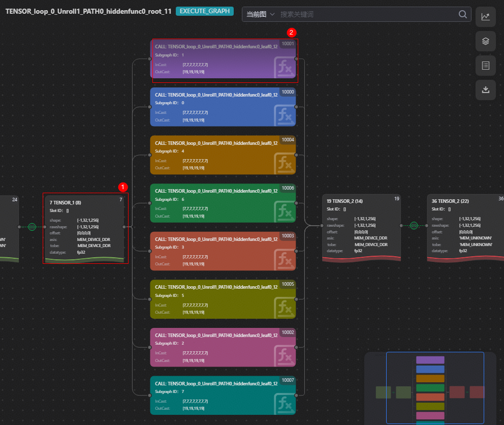Screen dimensions: 504x425
Task: Click the download export icon
Action: click(x=485, y=90)
